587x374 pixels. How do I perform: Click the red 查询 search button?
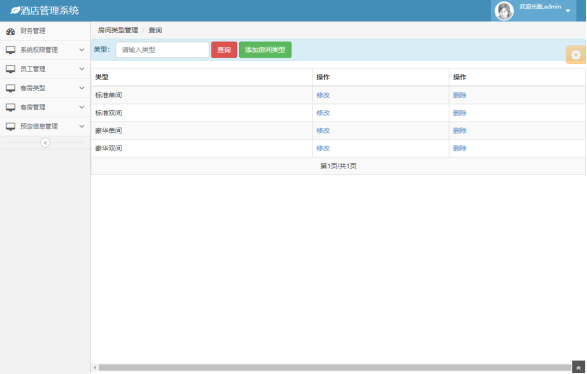click(x=224, y=50)
